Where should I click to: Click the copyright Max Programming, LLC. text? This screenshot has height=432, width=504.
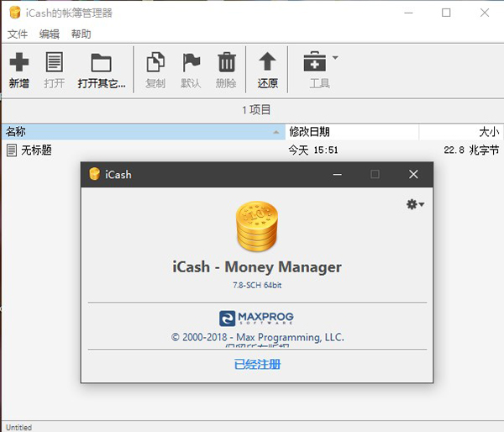point(258,337)
